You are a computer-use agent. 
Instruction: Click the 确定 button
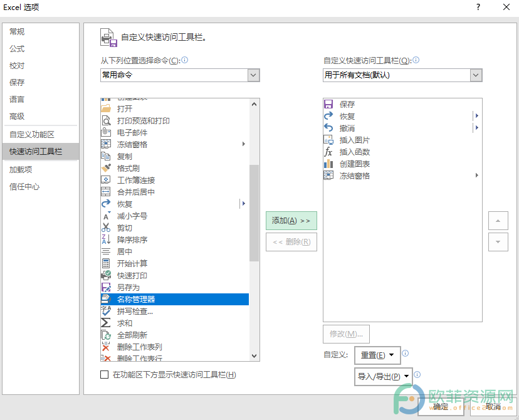(441, 406)
